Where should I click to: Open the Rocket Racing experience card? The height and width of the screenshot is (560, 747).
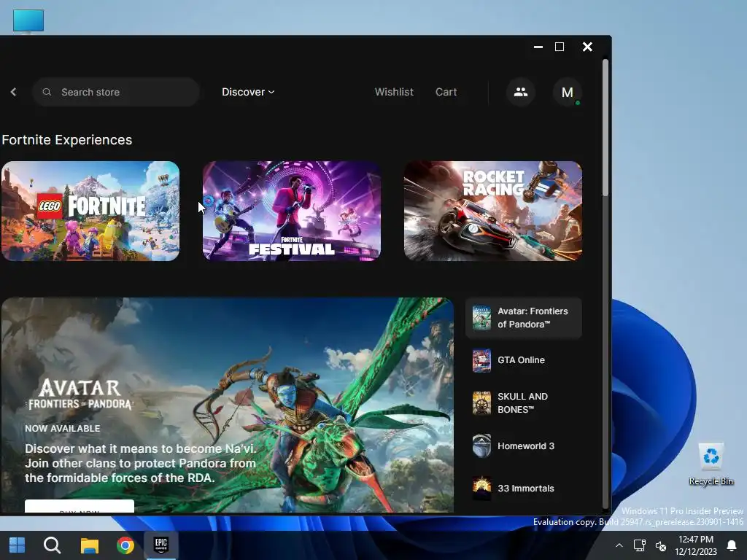[x=493, y=211]
